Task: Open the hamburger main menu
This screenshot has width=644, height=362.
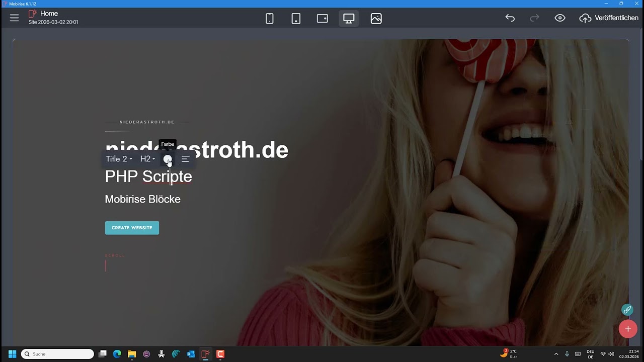Action: click(x=14, y=18)
